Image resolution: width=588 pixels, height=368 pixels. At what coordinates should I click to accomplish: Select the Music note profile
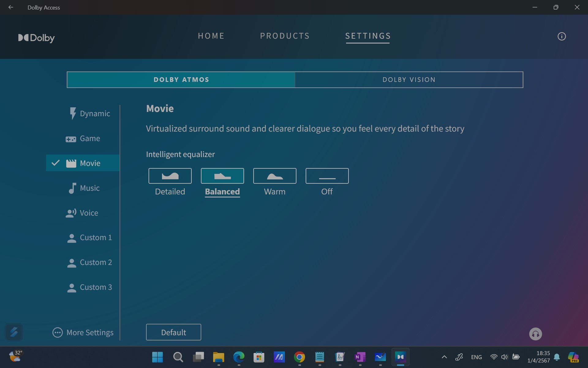click(x=84, y=188)
